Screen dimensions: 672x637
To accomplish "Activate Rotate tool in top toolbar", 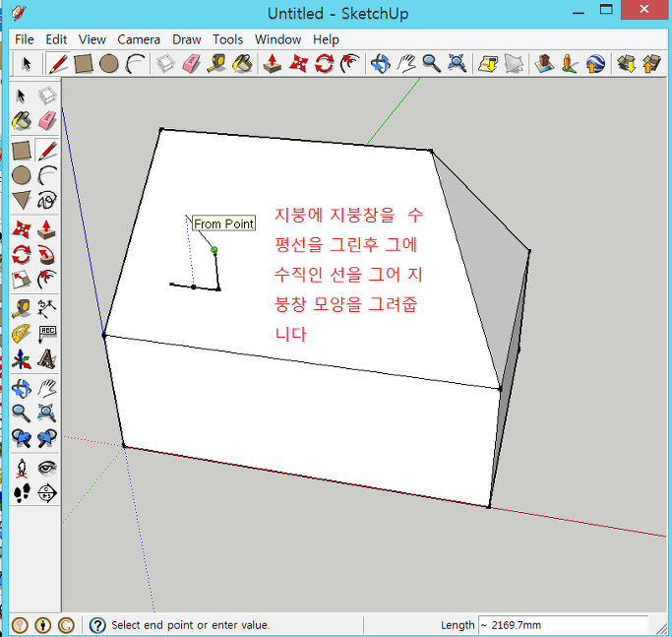I will (x=324, y=64).
